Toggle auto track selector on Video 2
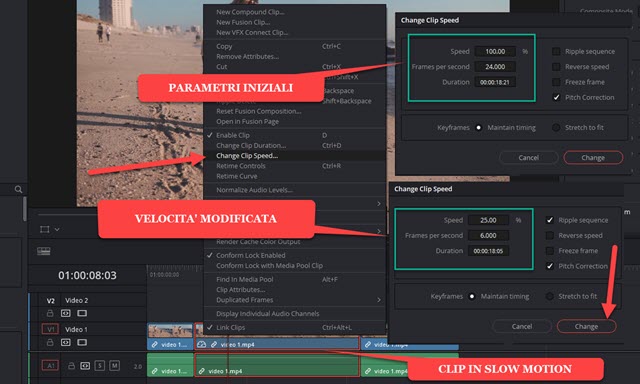 tap(66, 313)
